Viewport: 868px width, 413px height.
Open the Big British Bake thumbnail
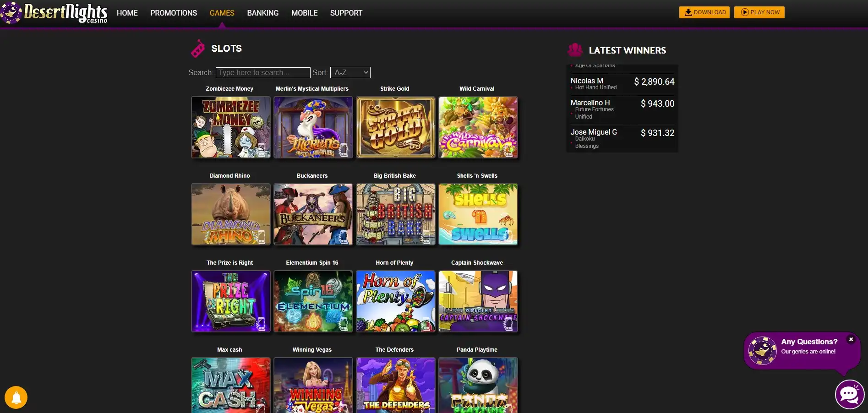(x=396, y=214)
